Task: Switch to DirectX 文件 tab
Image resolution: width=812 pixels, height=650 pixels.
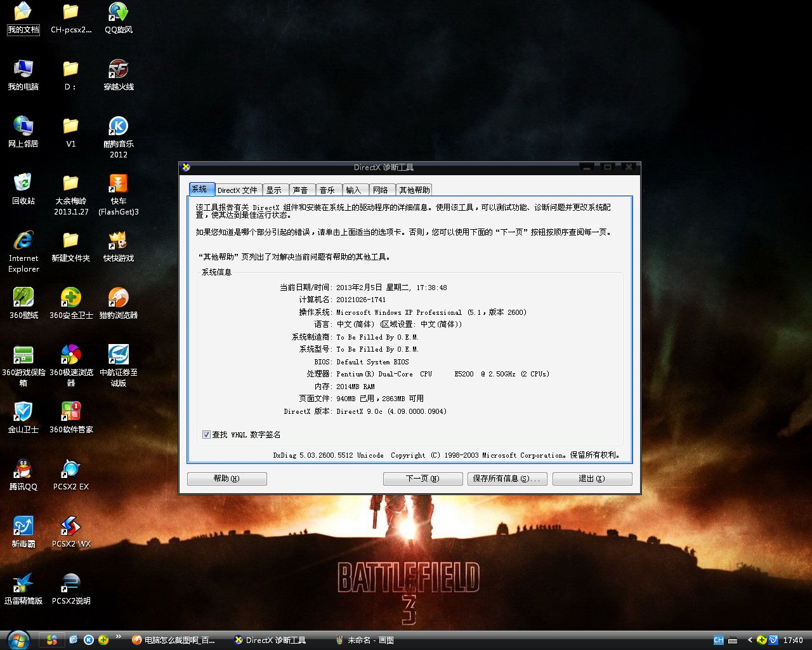Action: point(238,190)
